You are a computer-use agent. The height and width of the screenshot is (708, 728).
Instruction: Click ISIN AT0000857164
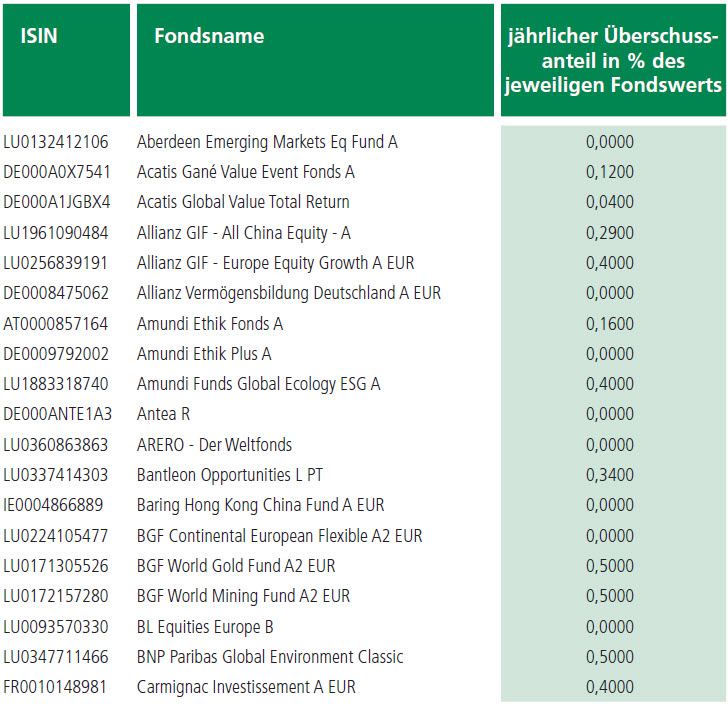[x=56, y=324]
